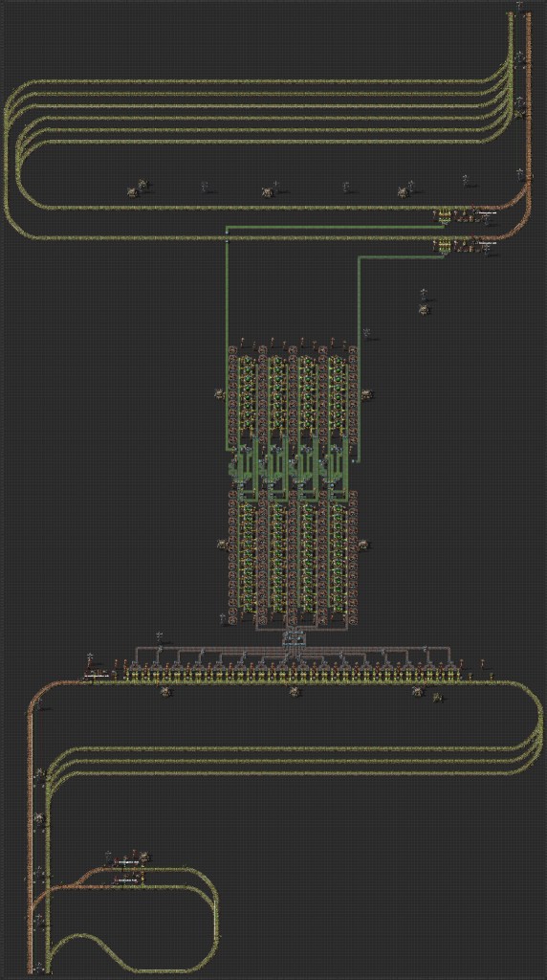The height and width of the screenshot is (980, 547).
Task: Select the lower train stop label at top-right
Action: click(x=487, y=242)
